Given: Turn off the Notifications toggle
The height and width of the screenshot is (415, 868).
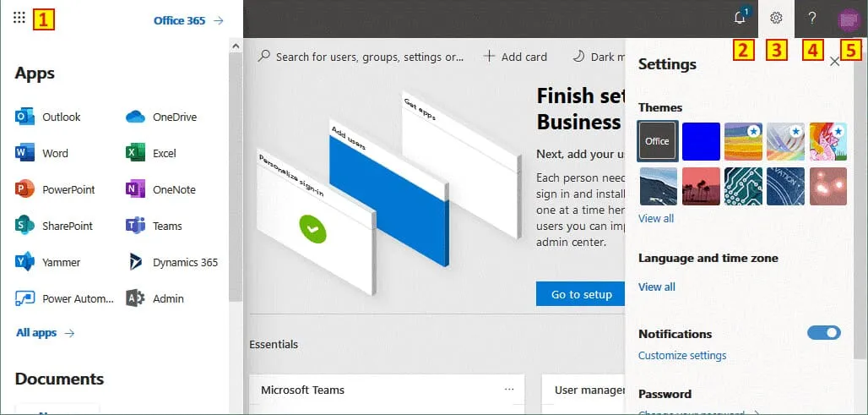Looking at the screenshot, I should 824,333.
